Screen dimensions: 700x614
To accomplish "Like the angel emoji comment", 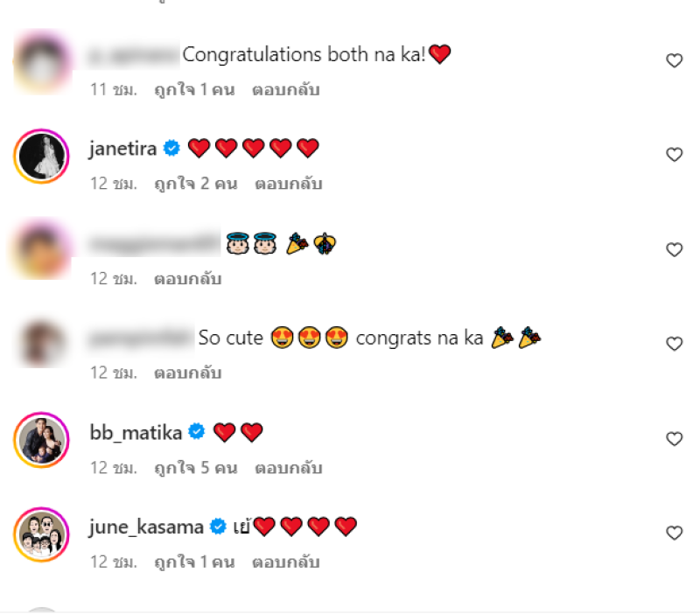I will coord(674,249).
